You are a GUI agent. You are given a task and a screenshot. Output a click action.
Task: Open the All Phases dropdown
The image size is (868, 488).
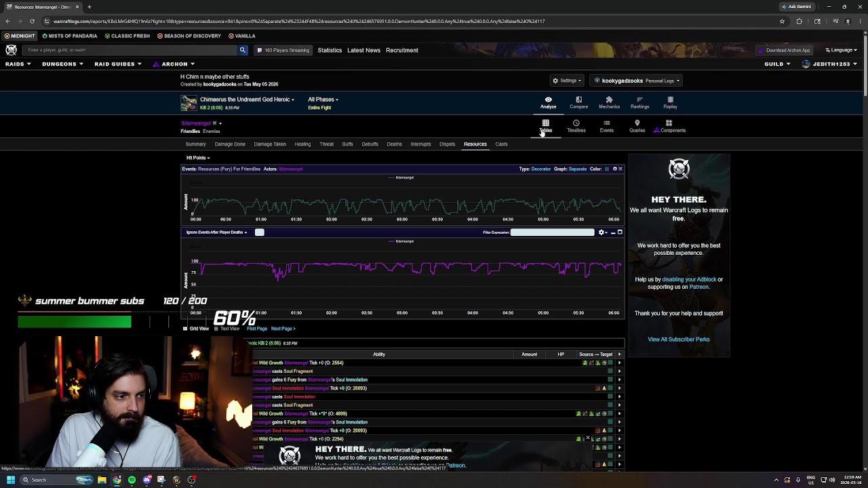[x=323, y=100]
